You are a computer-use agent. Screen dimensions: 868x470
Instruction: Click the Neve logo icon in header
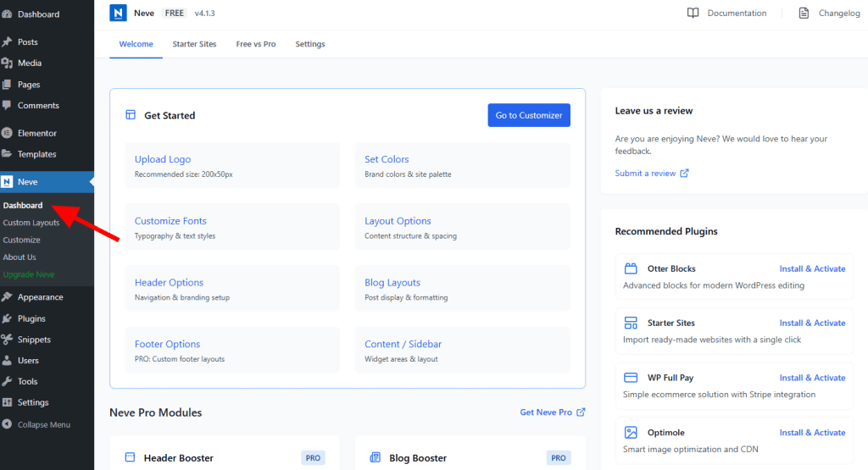coord(118,13)
